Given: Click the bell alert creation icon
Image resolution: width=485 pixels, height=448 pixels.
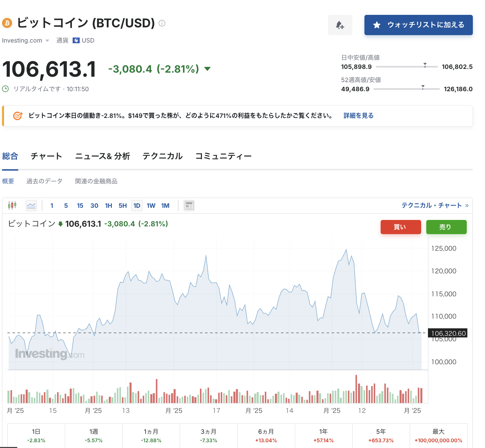Looking at the screenshot, I should 340,25.
